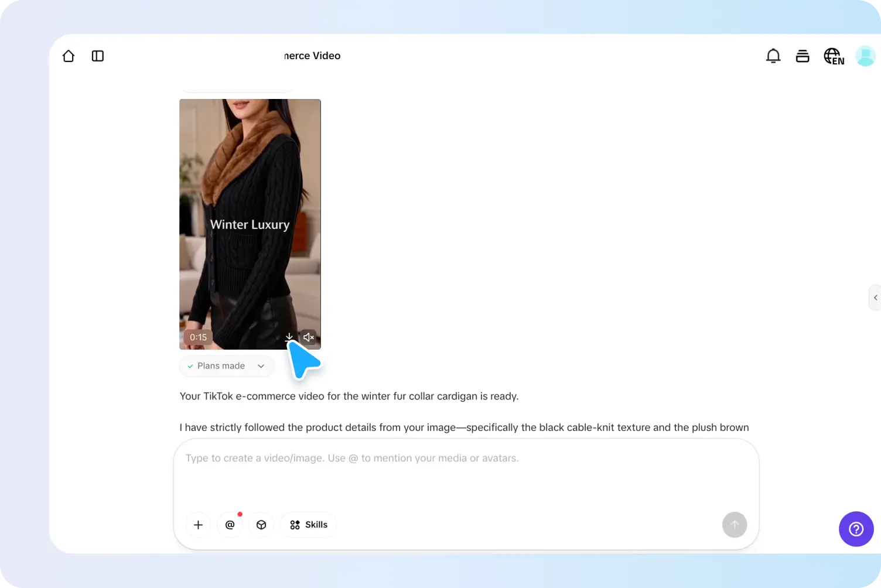
Task: Download the Winter Luxury video
Action: tap(289, 337)
